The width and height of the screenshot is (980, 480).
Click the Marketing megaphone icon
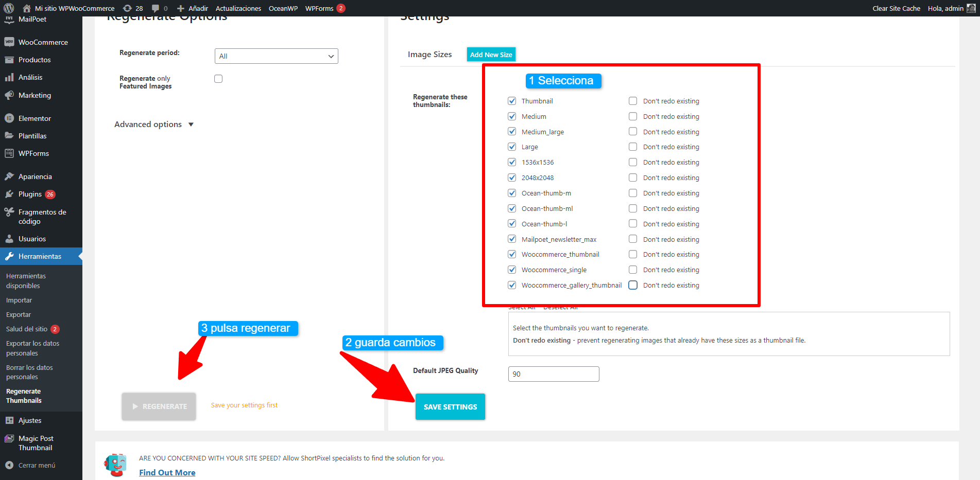pos(9,95)
